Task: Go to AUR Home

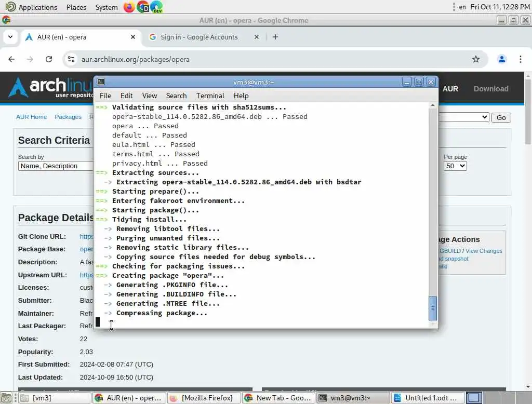Action: 32,117
